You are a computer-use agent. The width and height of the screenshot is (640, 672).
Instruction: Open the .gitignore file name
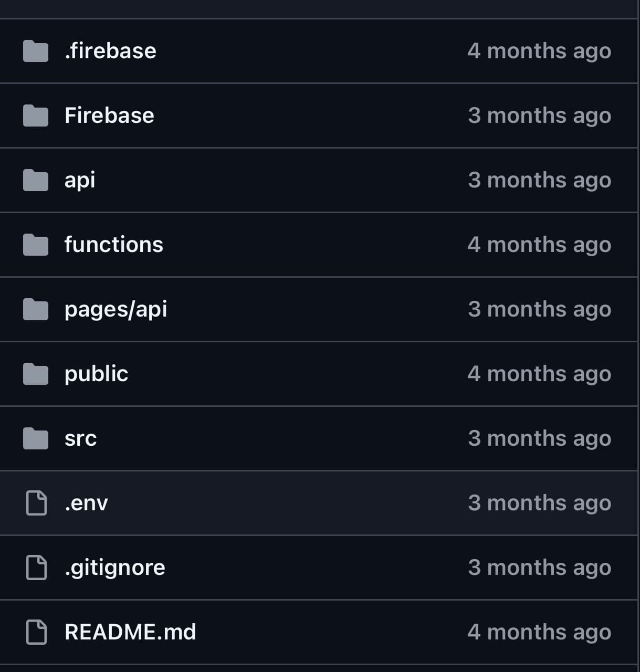[x=114, y=568]
